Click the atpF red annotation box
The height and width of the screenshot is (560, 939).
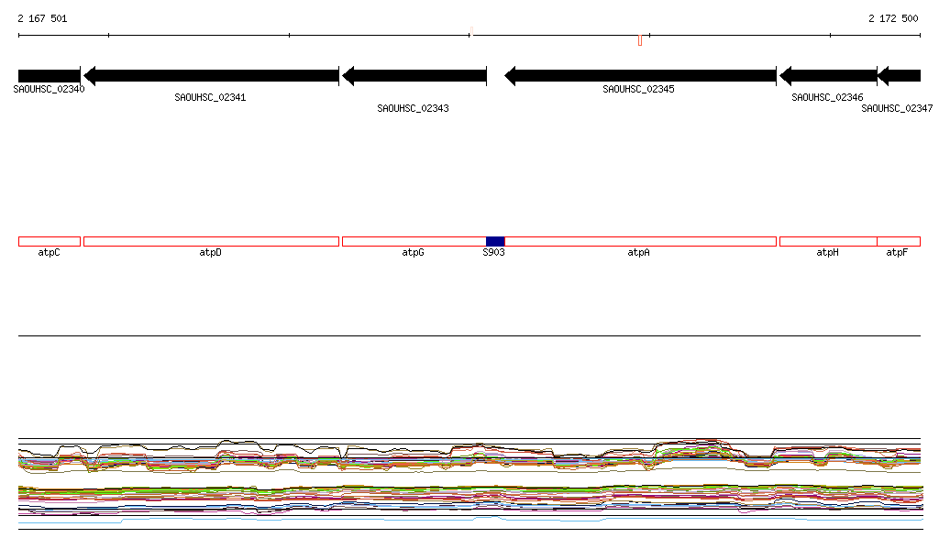pyautogui.click(x=899, y=242)
